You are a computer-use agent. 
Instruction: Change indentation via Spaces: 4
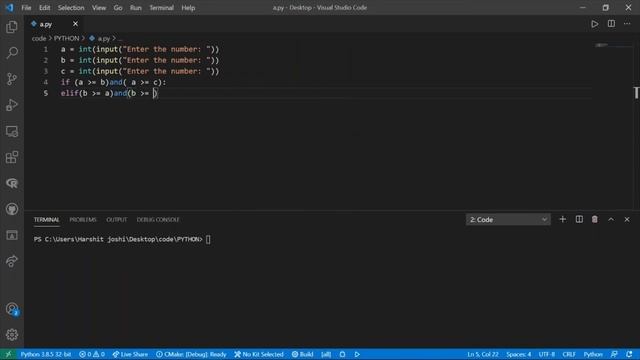[519, 354]
